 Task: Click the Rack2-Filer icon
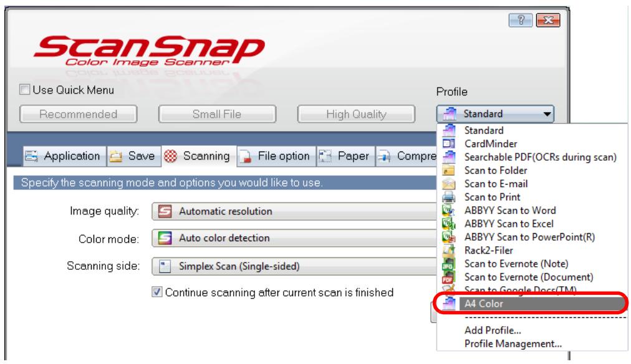(x=449, y=250)
